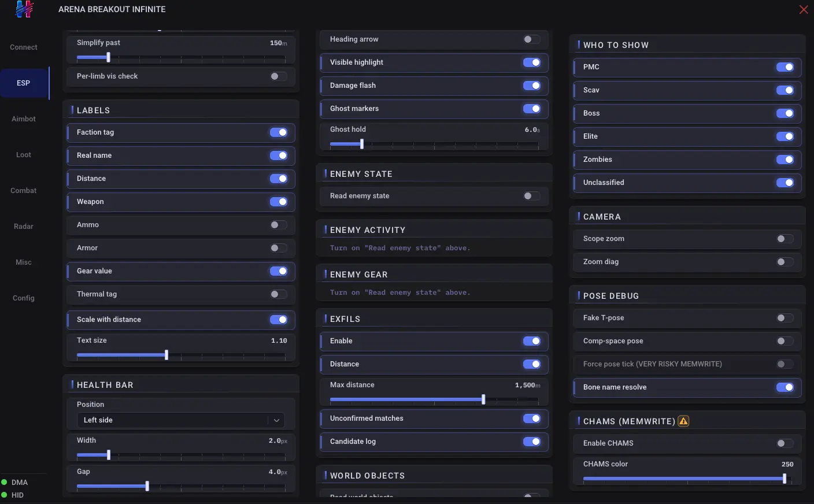Disable the Real name label toggle
This screenshot has width=814, height=504.
coord(279,155)
